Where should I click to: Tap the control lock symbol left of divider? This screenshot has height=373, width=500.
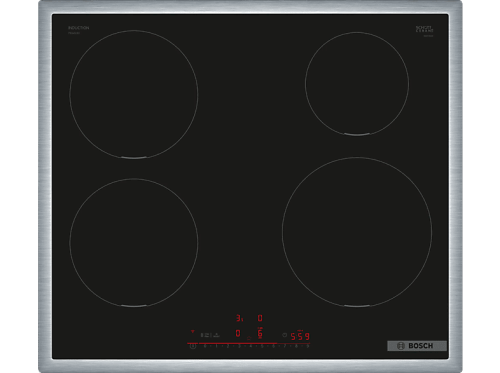click(205, 335)
